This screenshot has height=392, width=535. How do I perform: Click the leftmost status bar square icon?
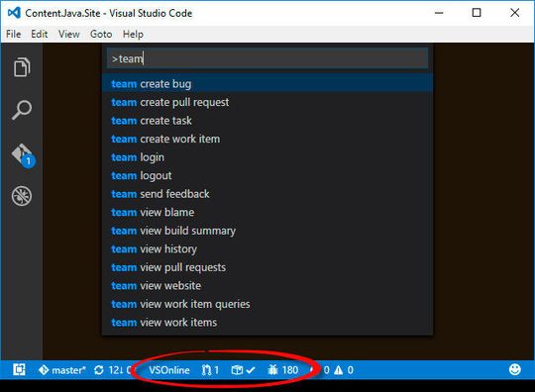19,369
